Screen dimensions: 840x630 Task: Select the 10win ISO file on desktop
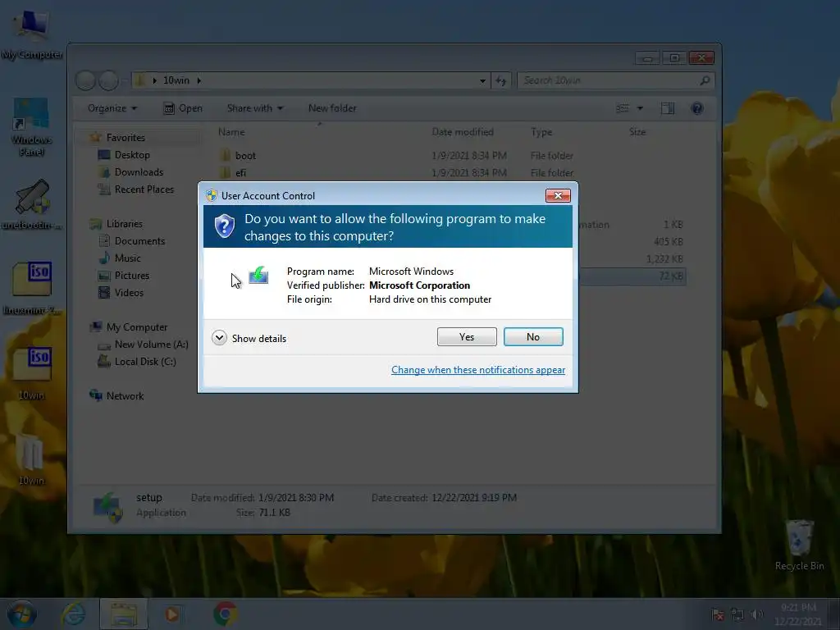pos(32,373)
